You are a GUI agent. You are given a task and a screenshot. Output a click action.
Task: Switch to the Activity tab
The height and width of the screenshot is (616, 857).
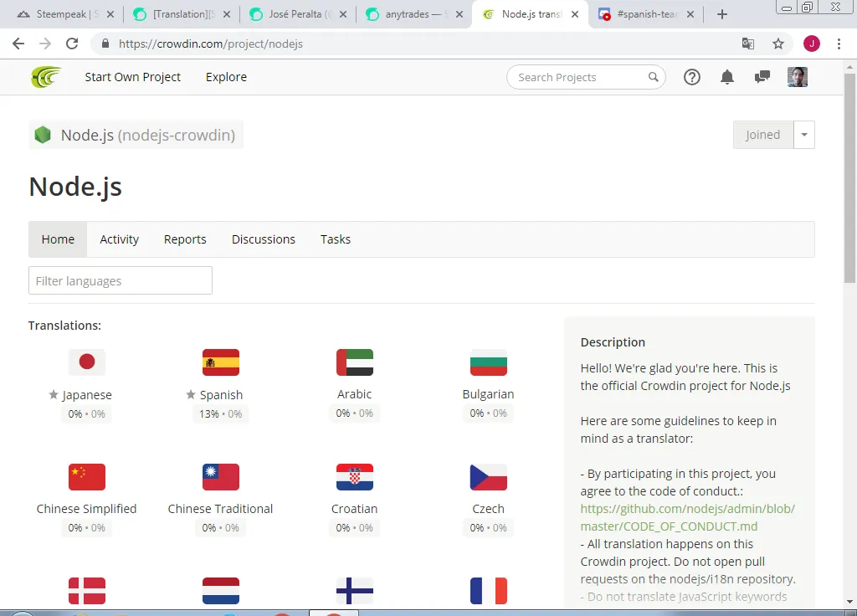pos(119,239)
